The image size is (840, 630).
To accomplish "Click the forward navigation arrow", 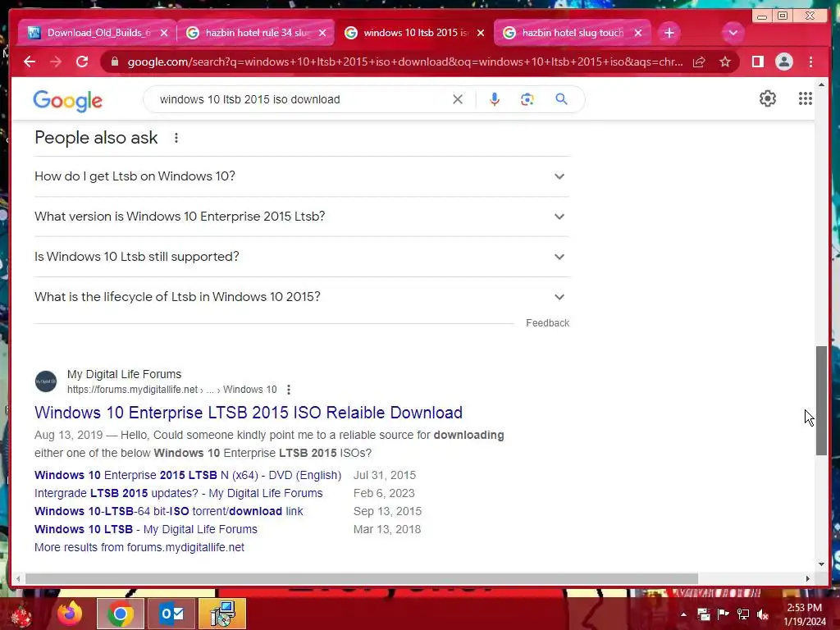I will [x=56, y=62].
